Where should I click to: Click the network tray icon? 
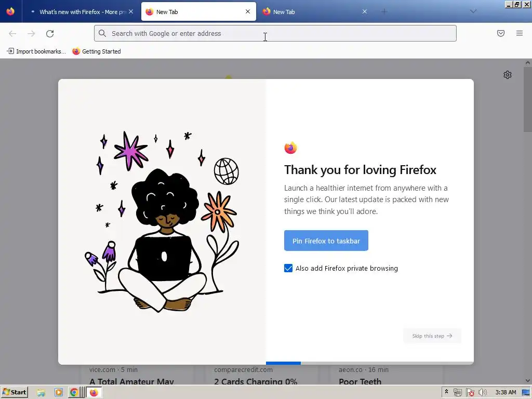tap(457, 393)
